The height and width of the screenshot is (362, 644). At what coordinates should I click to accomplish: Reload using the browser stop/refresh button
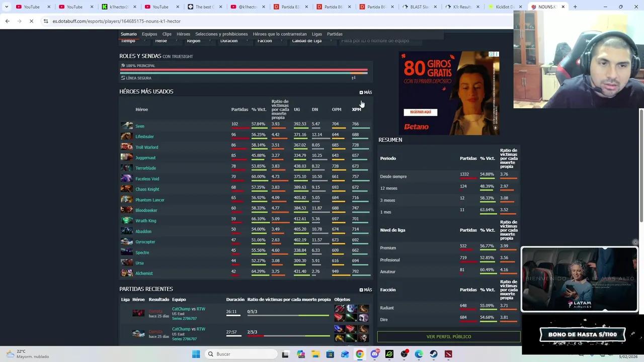point(31,21)
